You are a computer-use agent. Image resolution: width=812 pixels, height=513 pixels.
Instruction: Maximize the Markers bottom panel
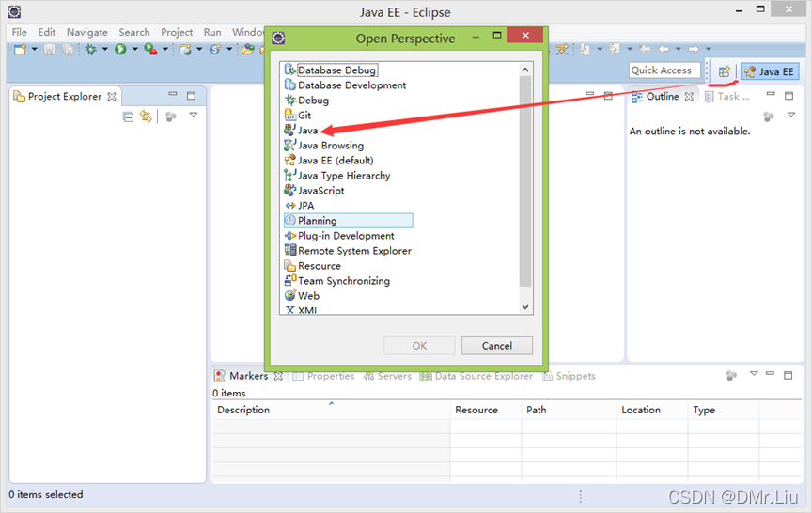pos(789,375)
